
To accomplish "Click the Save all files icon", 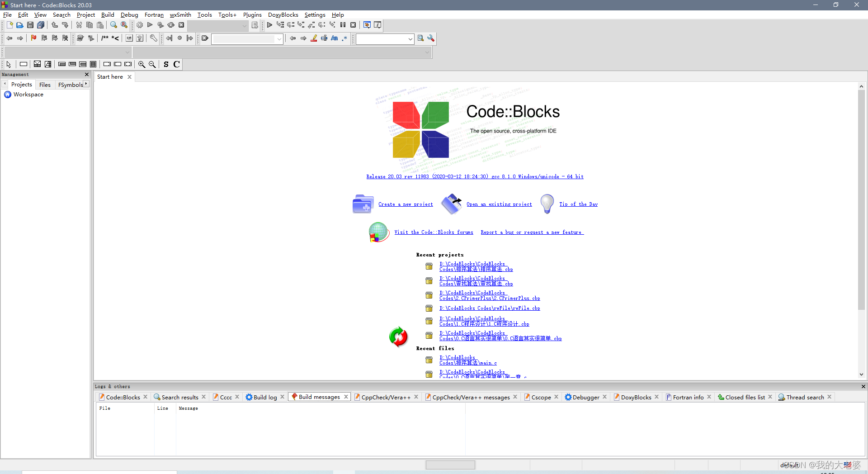I will click(41, 25).
